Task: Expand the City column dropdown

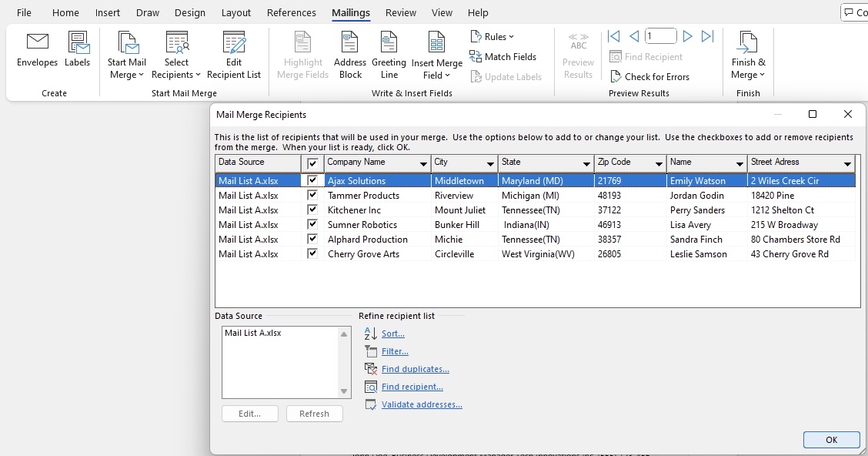Action: tap(490, 164)
